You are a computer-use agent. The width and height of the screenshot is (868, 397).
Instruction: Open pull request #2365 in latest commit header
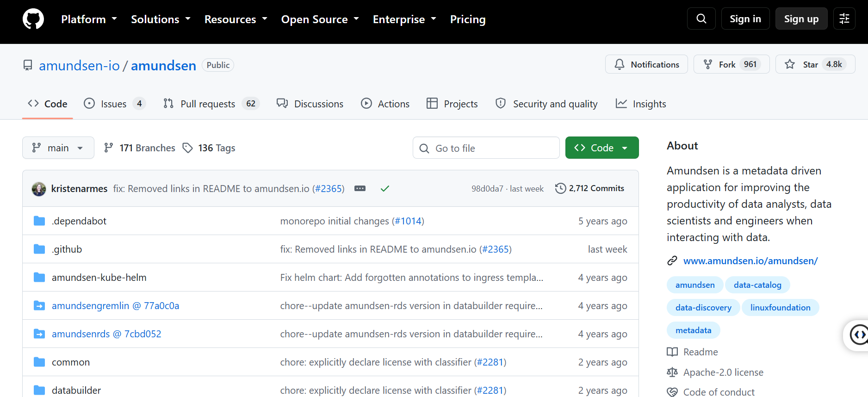pyautogui.click(x=329, y=188)
